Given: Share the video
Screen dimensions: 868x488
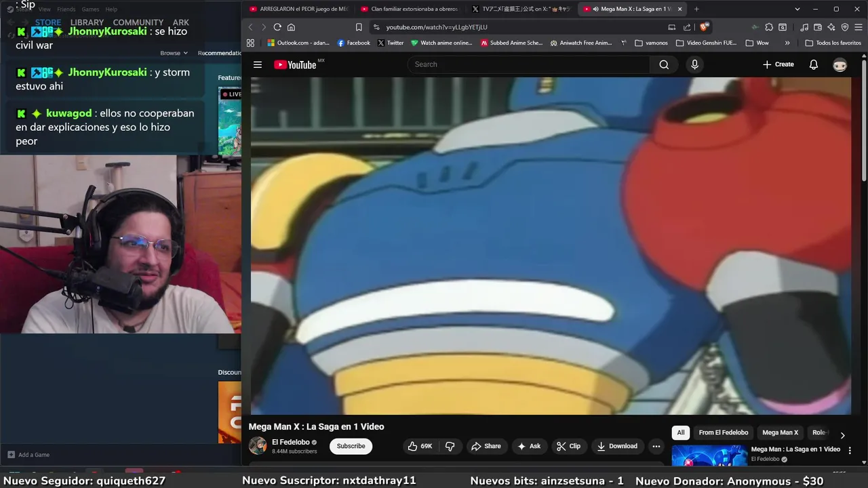Looking at the screenshot, I should pos(486,446).
